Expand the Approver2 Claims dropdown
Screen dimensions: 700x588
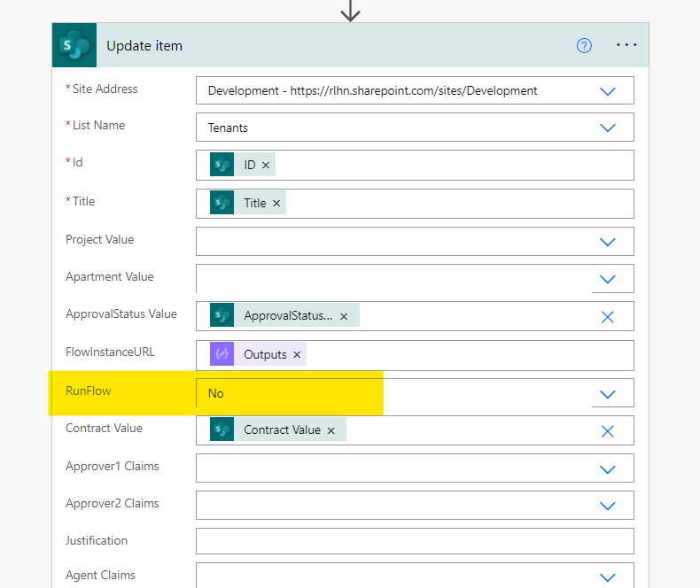[608, 506]
